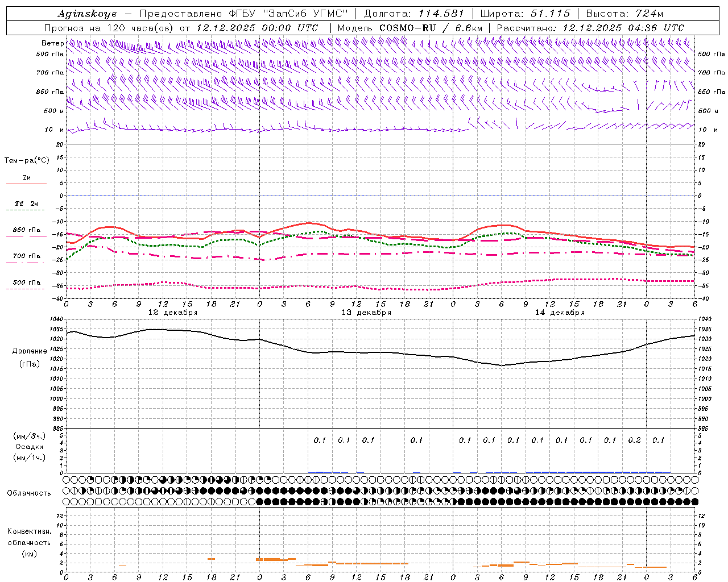Click the "850 гПа" temperature legend entry

27,230
